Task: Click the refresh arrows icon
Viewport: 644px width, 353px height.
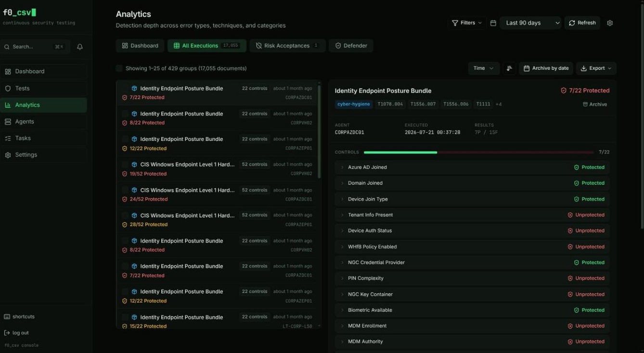Action: [x=572, y=23]
